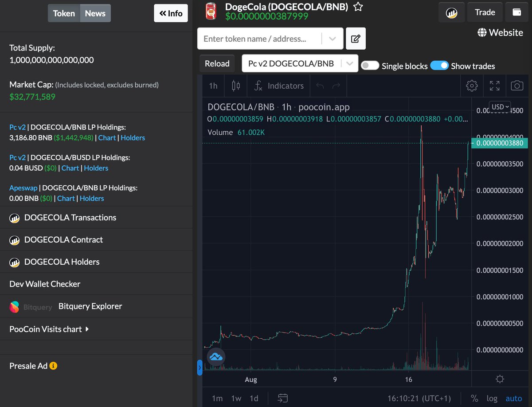This screenshot has height=407, width=532.
Task: Open the chart theme settings icon at bottom right
Action: pos(500,379)
